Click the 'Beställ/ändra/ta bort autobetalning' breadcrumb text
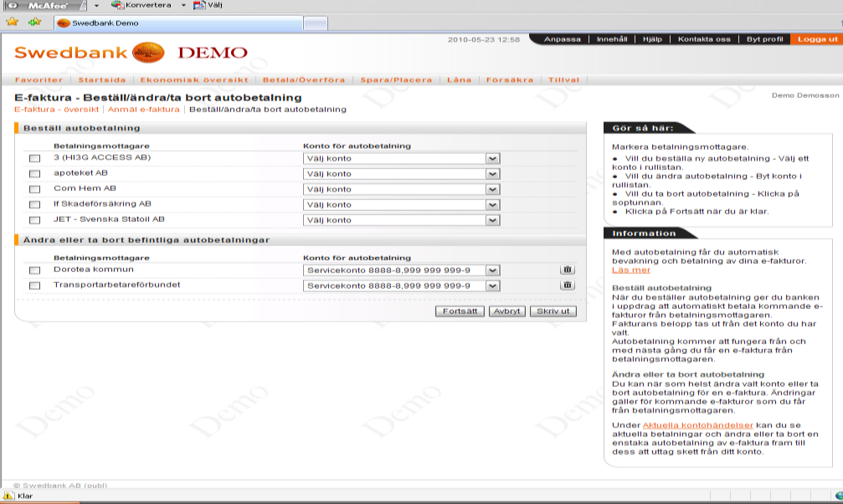 (268, 109)
